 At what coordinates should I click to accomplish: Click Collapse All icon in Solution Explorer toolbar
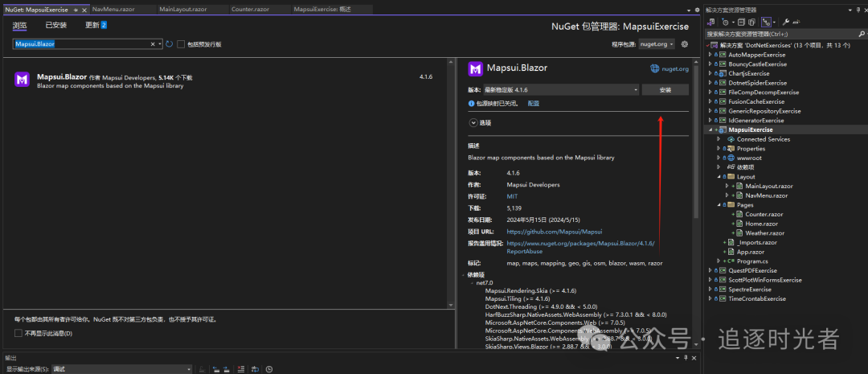(x=739, y=22)
